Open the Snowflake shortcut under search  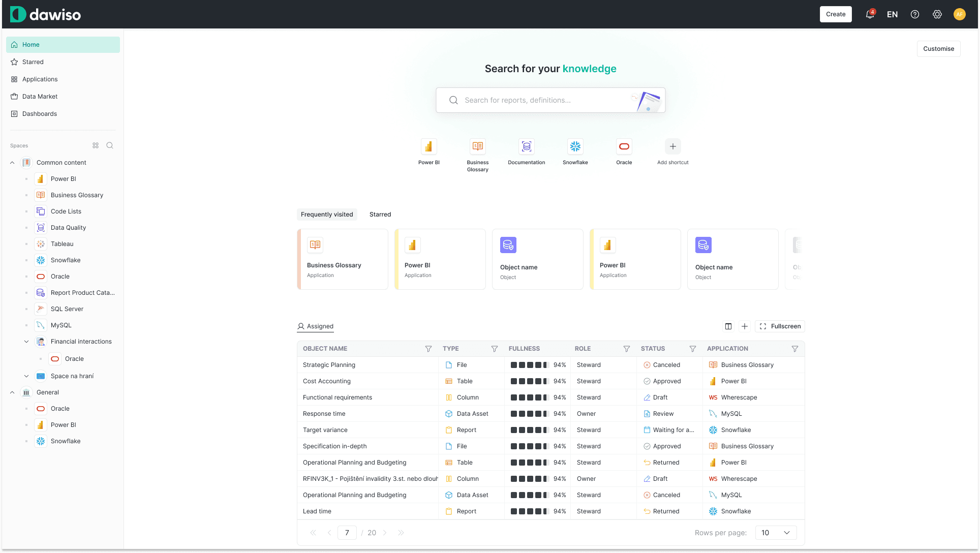coord(575,152)
